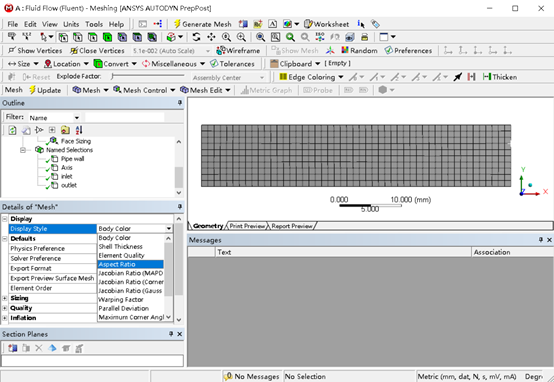Screen dimensions: 554x382
Task: Select the Pan view tool
Action: (x=211, y=37)
